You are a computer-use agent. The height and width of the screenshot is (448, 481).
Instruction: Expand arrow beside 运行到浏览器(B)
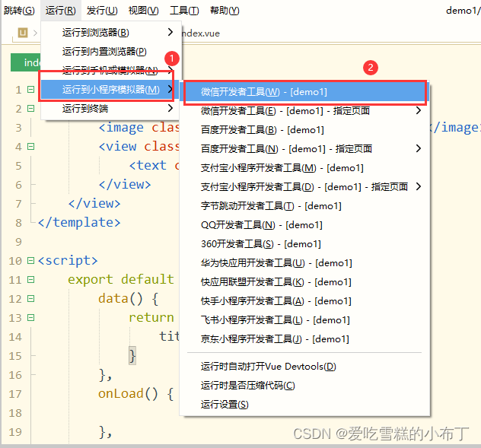(170, 32)
